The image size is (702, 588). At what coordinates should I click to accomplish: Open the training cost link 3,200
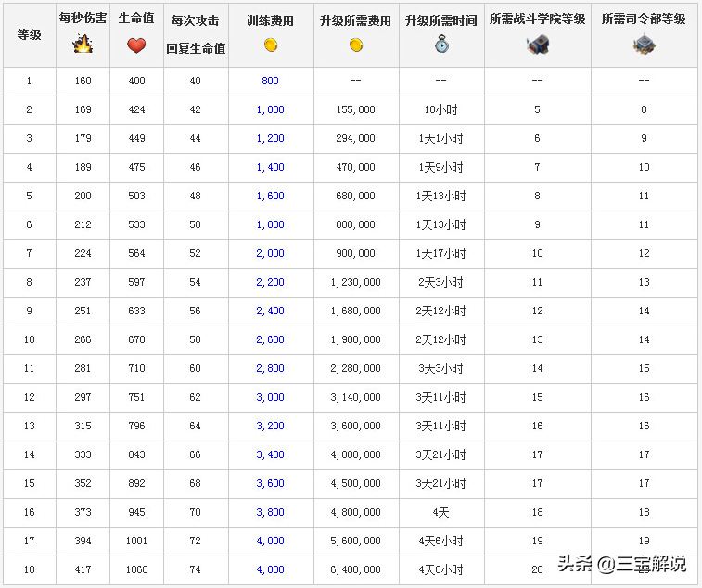tap(271, 426)
